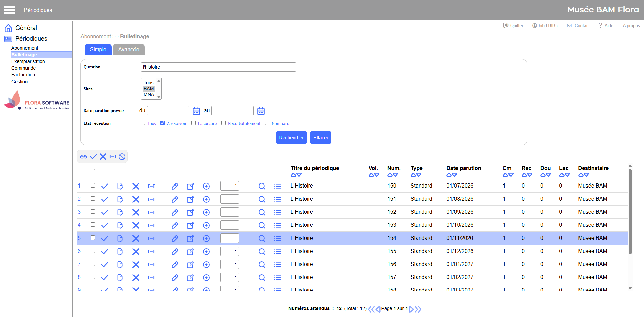
Task: Sort ascending by Num. column
Action: (x=390, y=175)
